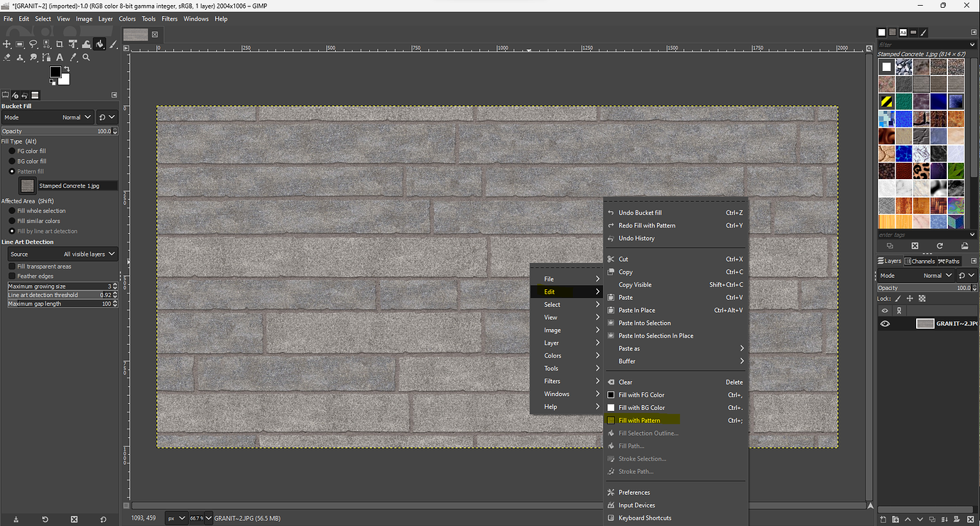Open the Filters submenu in context menu
The height and width of the screenshot is (526, 980).
(567, 381)
